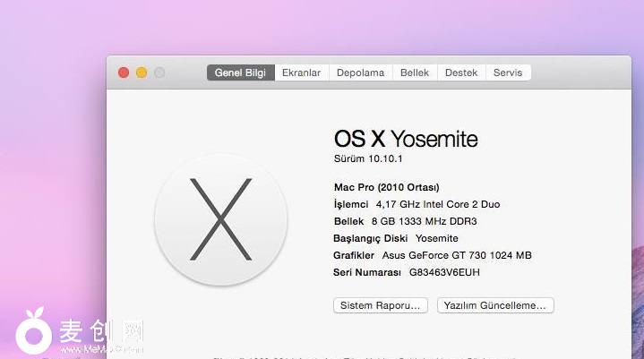
Task: Click the Yazılım Güncelleme... button
Action: pyautogui.click(x=495, y=305)
